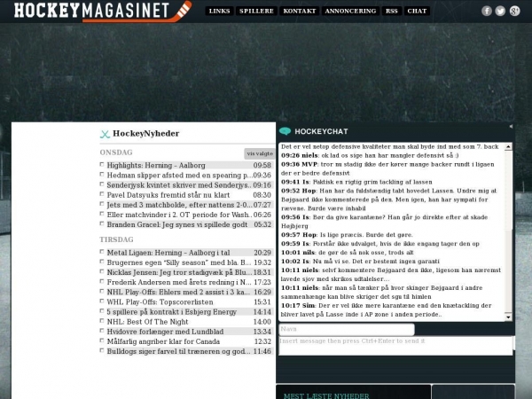Click chat message from Sim at 10:17
This screenshot has height=399, width=532.
(386, 309)
